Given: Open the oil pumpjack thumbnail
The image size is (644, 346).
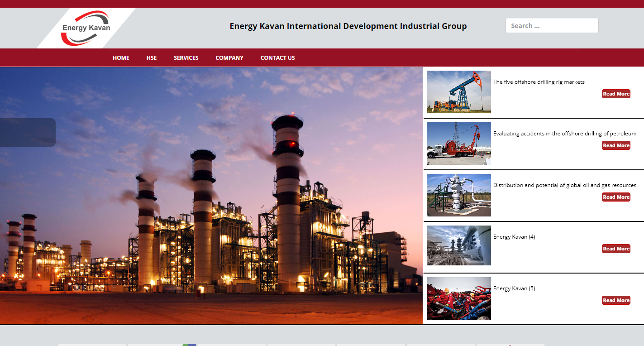Looking at the screenshot, I should 459,92.
